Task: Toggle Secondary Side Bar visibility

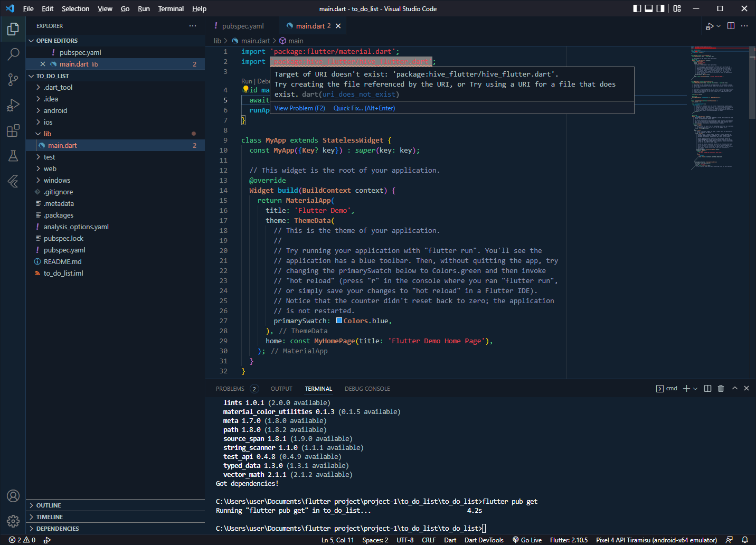Action: pyautogui.click(x=660, y=8)
